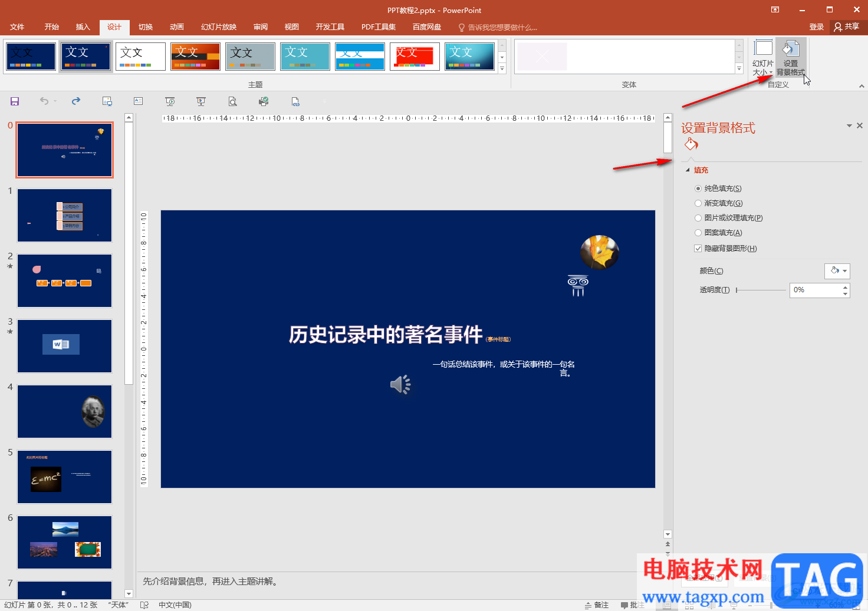Viewport: 868px width, 611px height.
Task: Open the PDF工具集 tab
Action: pyautogui.click(x=379, y=27)
